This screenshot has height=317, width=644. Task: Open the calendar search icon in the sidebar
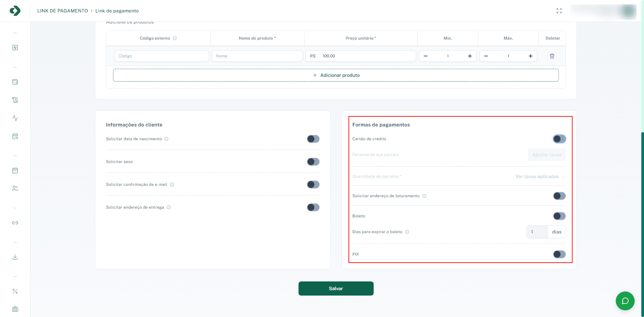[x=15, y=136]
